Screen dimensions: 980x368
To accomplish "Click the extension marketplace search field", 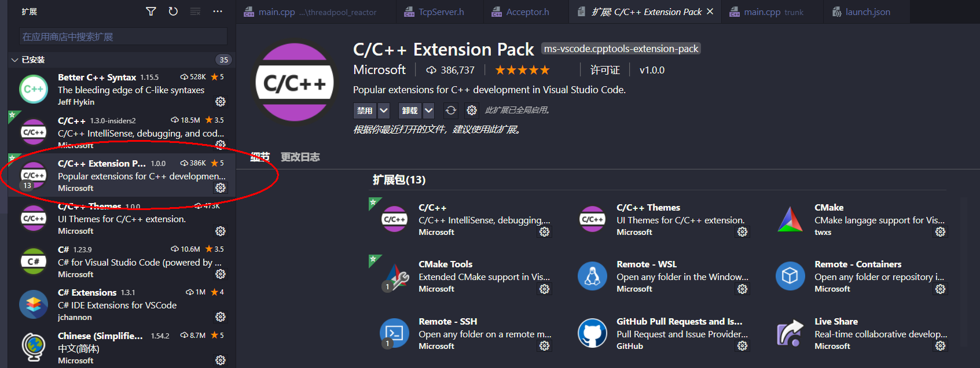I will click(x=122, y=36).
